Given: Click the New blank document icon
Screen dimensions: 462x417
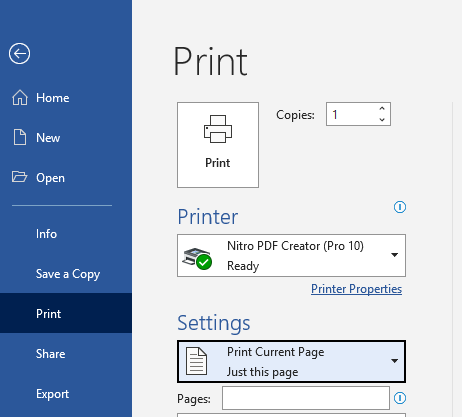Looking at the screenshot, I should 20,137.
